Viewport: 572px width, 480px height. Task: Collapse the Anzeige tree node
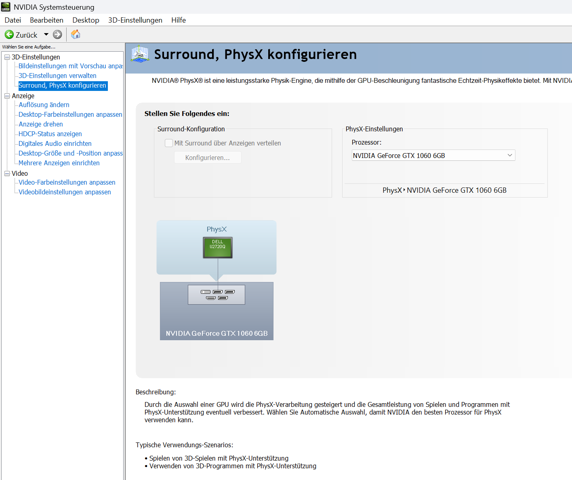pos(7,96)
